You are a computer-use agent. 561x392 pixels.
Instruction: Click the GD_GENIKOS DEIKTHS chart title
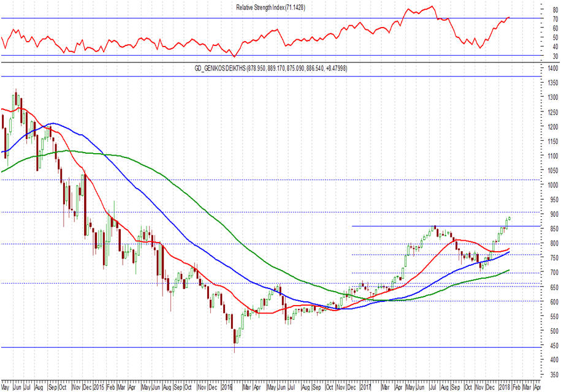tap(271, 68)
